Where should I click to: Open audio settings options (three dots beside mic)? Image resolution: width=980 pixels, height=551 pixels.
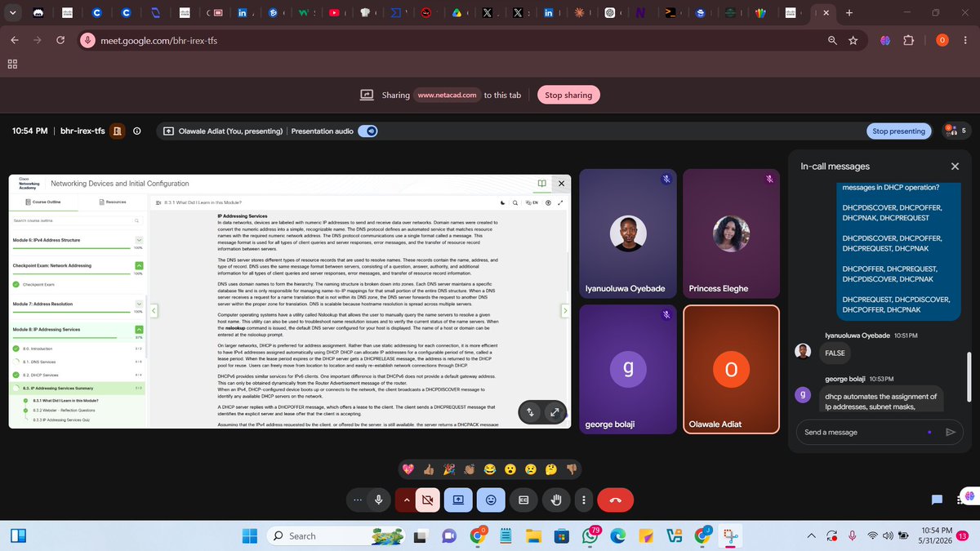click(x=356, y=500)
